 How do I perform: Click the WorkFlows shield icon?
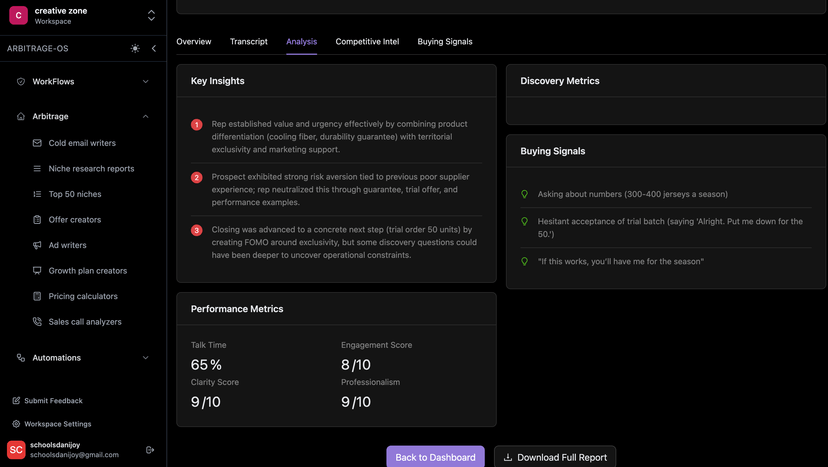pyautogui.click(x=21, y=81)
